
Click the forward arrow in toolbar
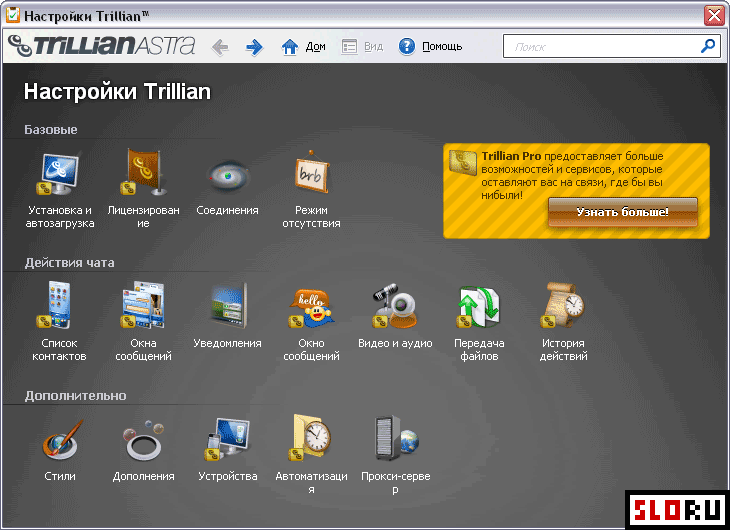pyautogui.click(x=254, y=47)
